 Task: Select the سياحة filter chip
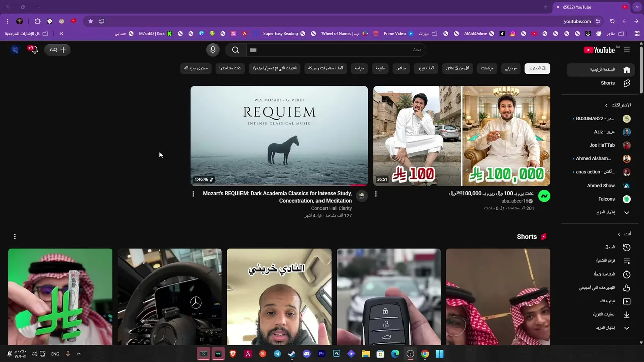click(x=359, y=68)
